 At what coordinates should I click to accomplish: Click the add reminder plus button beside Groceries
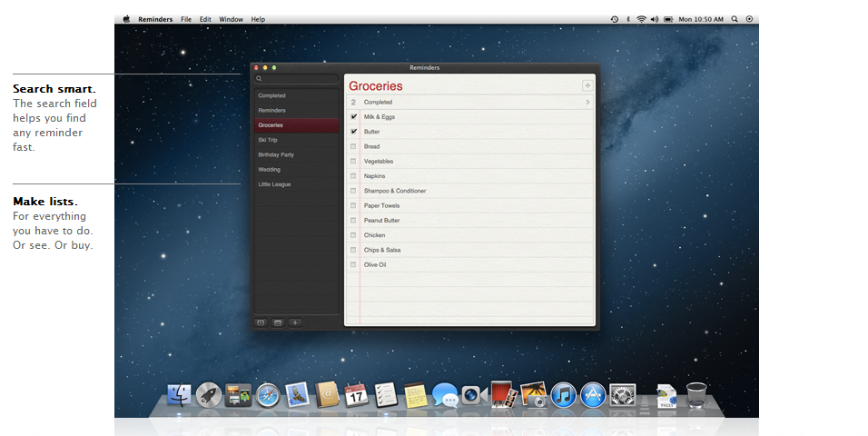(587, 85)
